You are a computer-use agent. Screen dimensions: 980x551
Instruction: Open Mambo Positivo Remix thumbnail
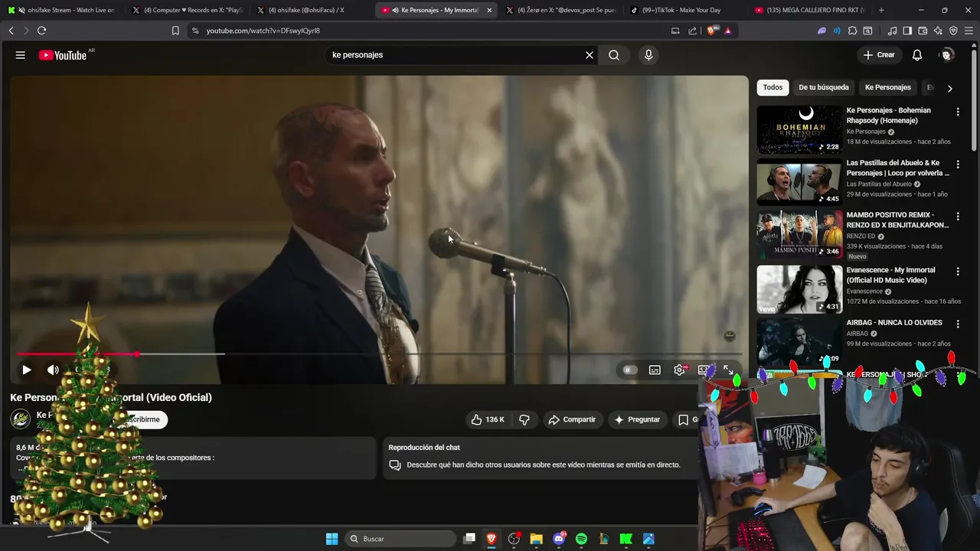pyautogui.click(x=799, y=234)
